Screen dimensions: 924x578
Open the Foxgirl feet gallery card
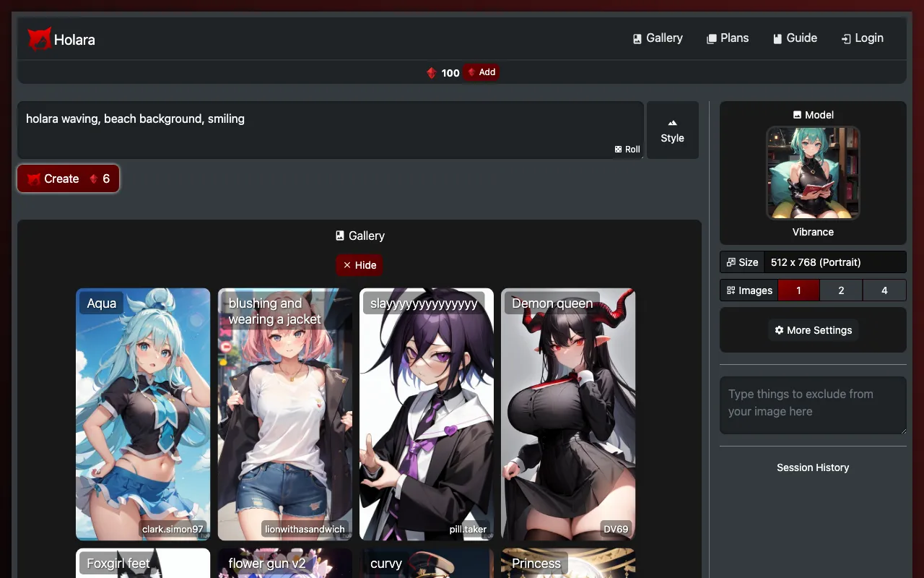[143, 563]
